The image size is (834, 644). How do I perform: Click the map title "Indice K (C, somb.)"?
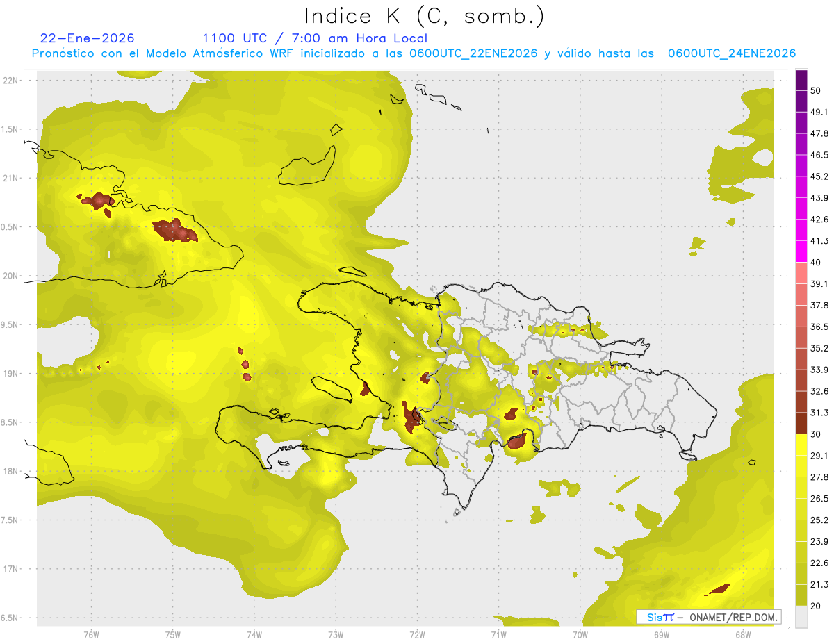pyautogui.click(x=425, y=17)
